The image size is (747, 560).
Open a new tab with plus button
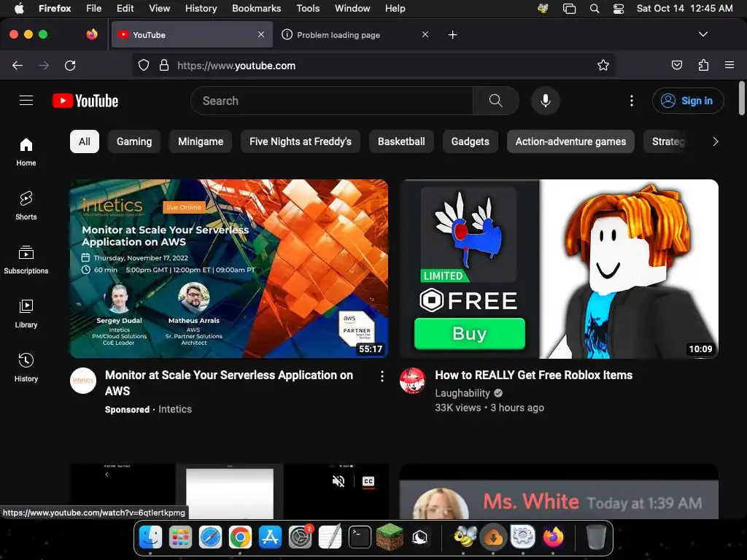pos(452,35)
